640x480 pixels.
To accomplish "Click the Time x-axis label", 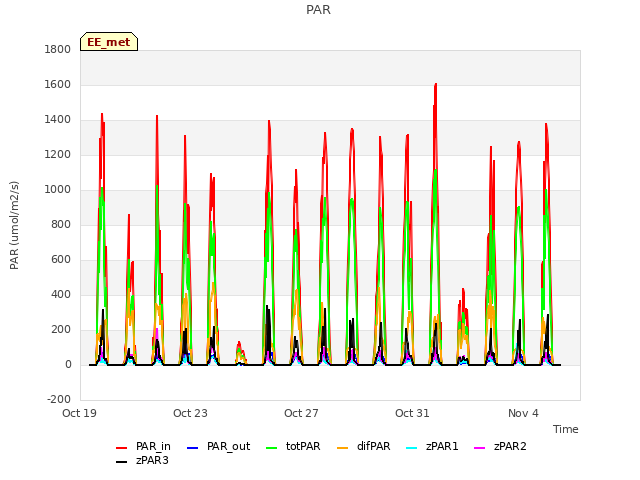I will [x=566, y=429].
